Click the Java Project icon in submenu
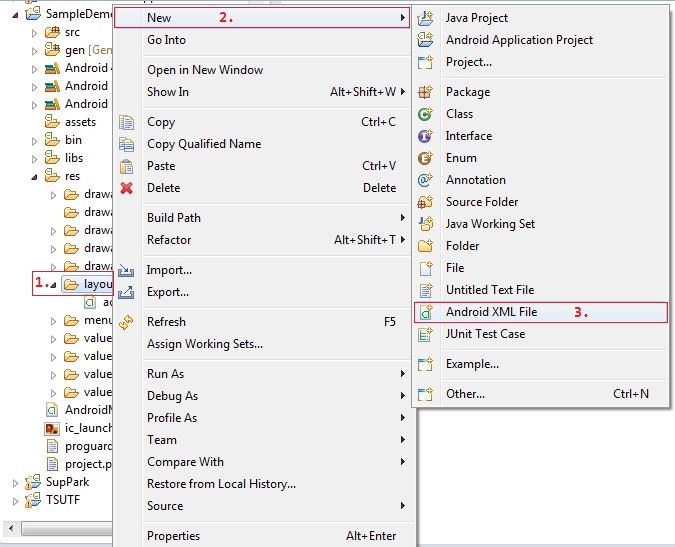 click(426, 18)
